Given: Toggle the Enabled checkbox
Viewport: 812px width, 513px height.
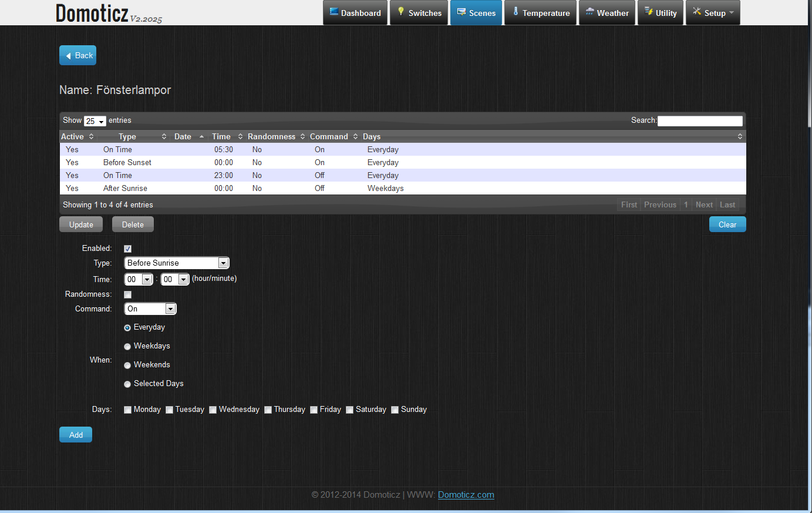Looking at the screenshot, I should click(127, 249).
